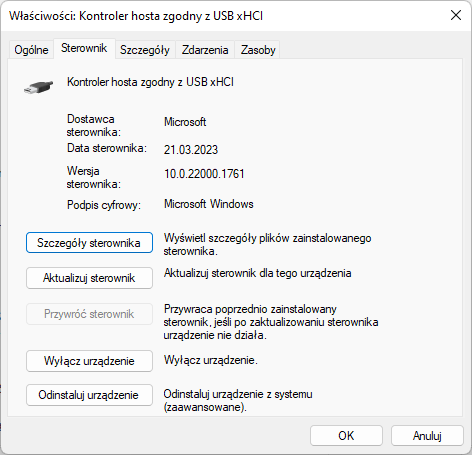Click the dialog title bar text
This screenshot has width=472, height=455.
pyautogui.click(x=136, y=16)
